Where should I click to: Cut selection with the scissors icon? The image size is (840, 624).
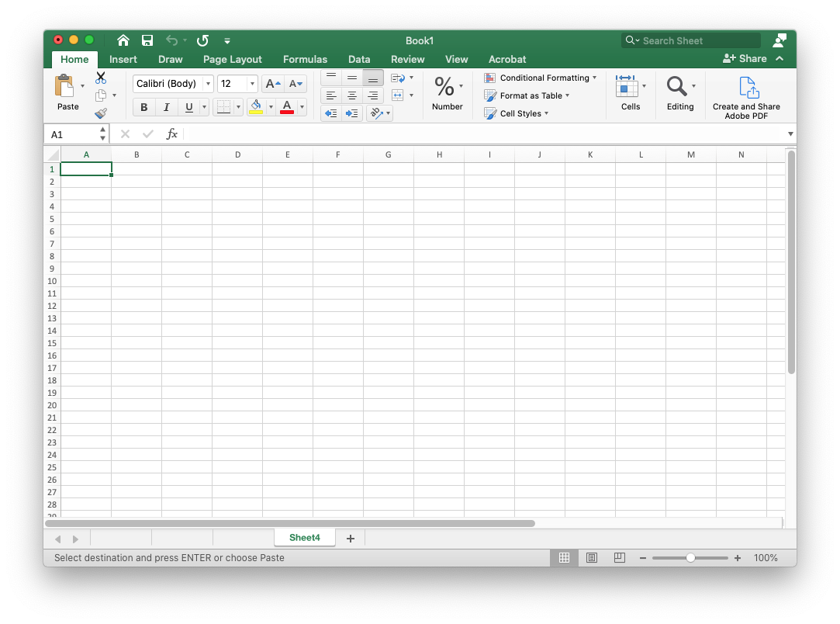(x=101, y=78)
